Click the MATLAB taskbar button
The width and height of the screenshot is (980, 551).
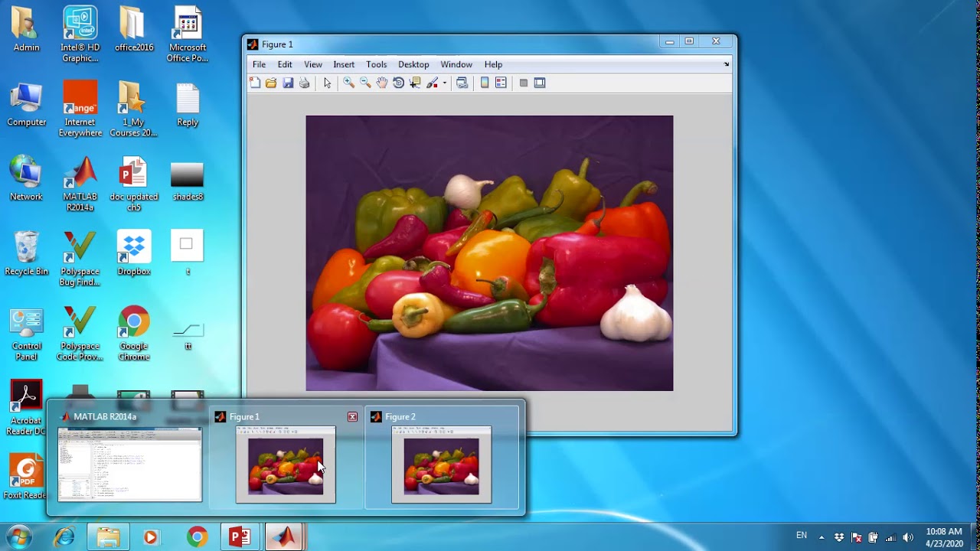point(285,537)
